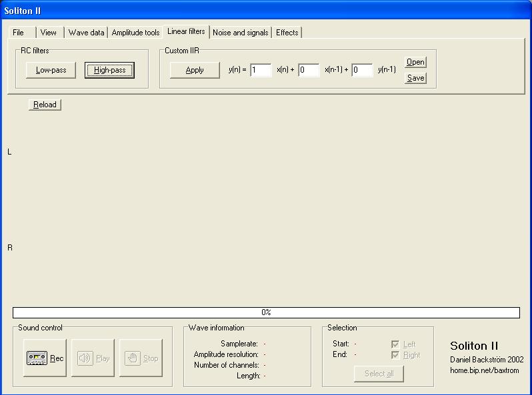Apply the Low-pass RC filter
532x395 pixels.
click(x=51, y=70)
